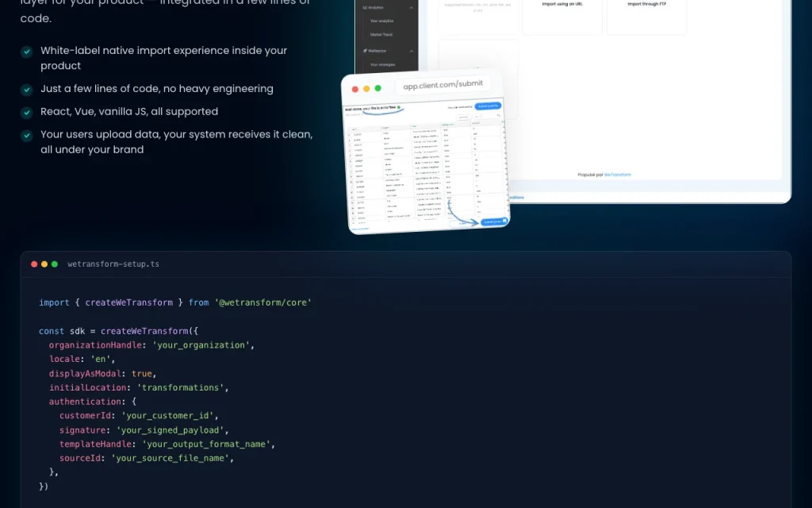Viewport: 812px width, 508px height.
Task: Click the yellow dot of the wetransform-setup.ts code window
Action: coord(44,264)
